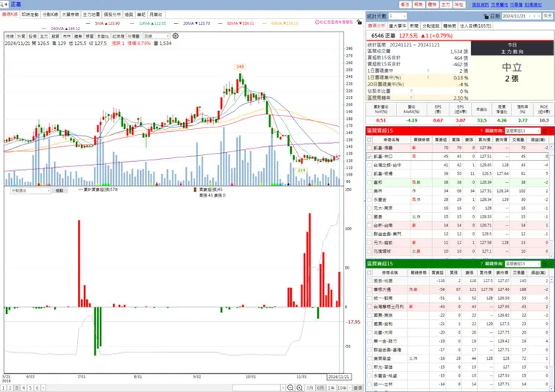555x392 pixels.
Task: Check the 元大-南京 row checkbox
Action: point(370,208)
